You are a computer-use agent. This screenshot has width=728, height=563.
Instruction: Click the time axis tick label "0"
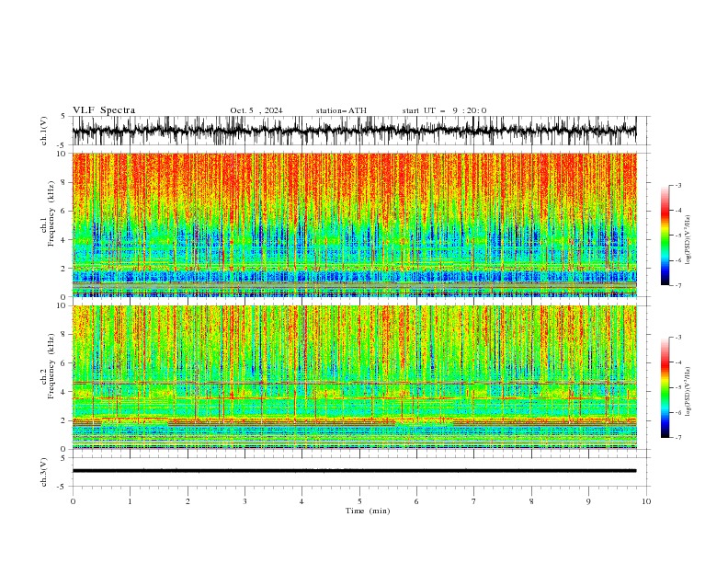click(x=73, y=501)
